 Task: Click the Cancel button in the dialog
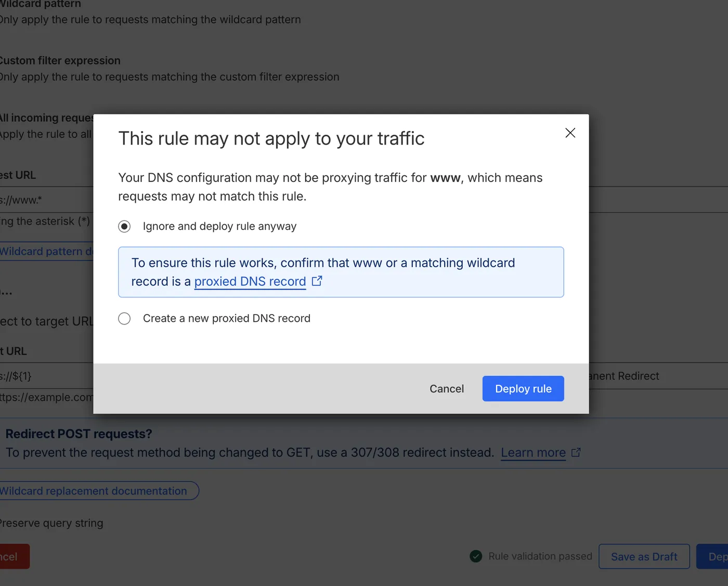pyautogui.click(x=447, y=388)
